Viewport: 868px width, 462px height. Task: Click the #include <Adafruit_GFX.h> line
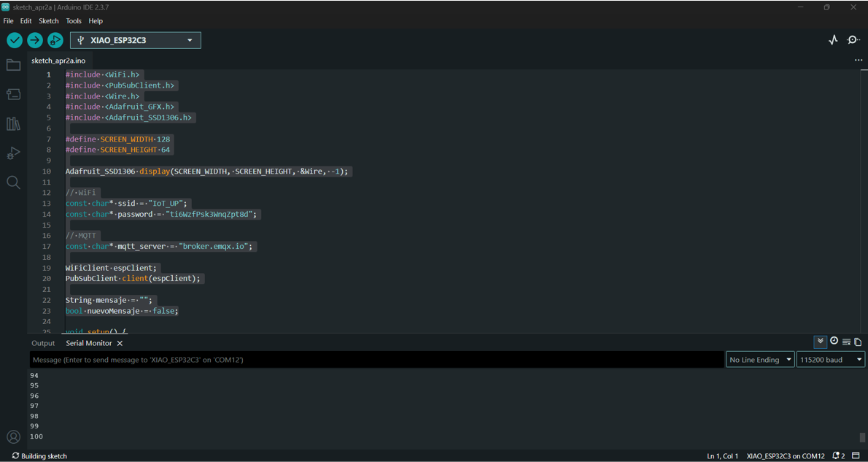pyautogui.click(x=121, y=107)
